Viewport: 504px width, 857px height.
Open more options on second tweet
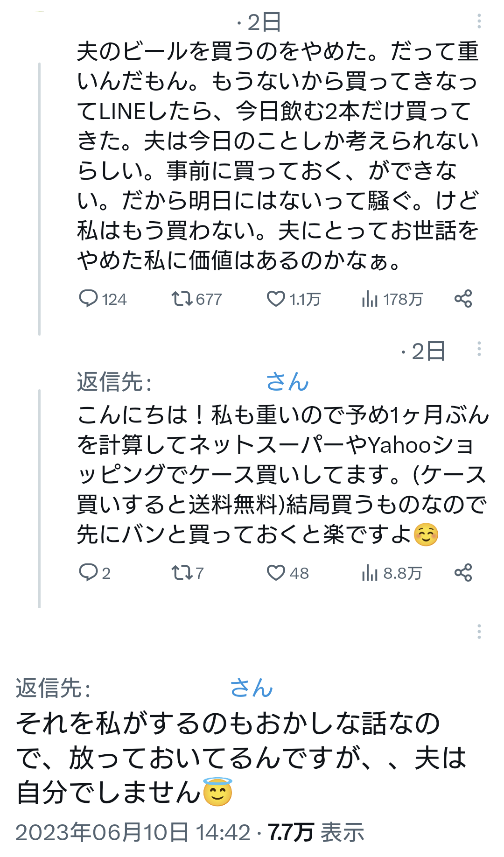(479, 349)
